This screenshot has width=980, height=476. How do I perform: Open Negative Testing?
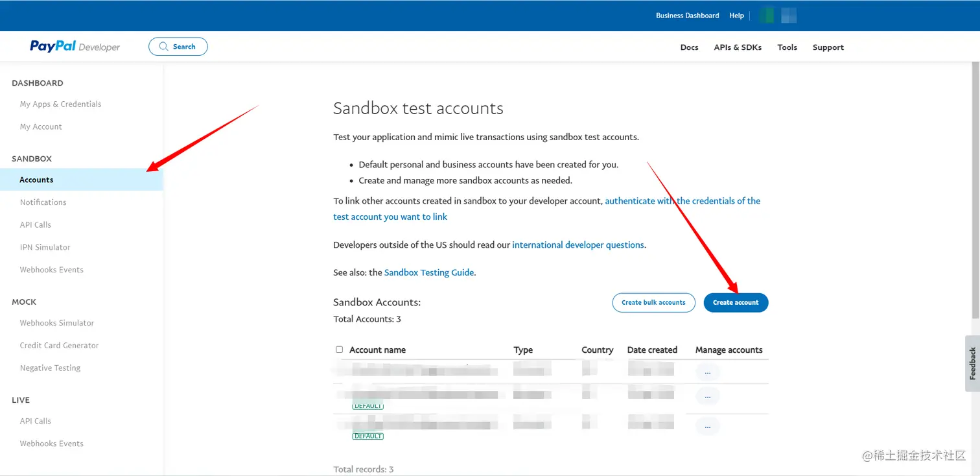[50, 368]
